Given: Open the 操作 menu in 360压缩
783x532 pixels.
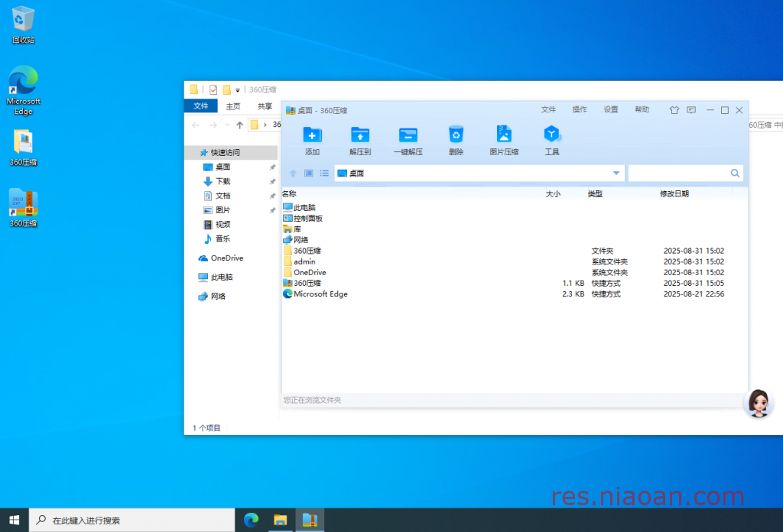Looking at the screenshot, I should tap(580, 110).
